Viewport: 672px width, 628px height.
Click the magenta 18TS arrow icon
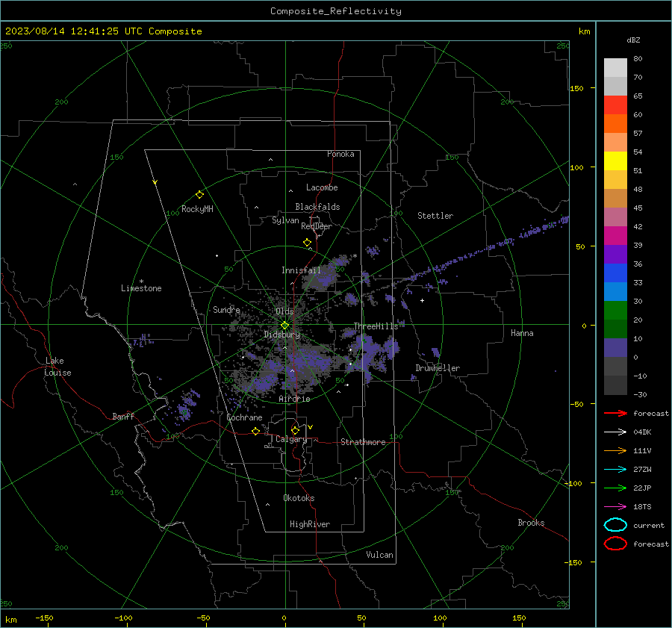coord(615,507)
